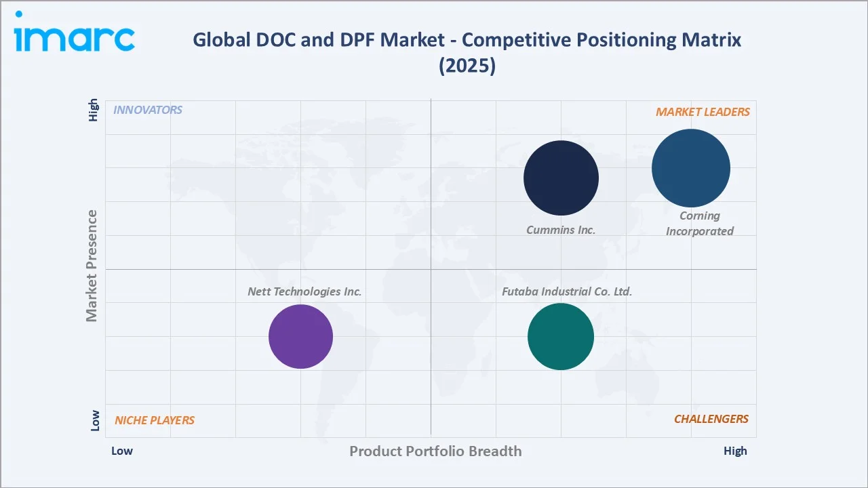
Task: Click the 'Nett Technologies Inc.' label
Action: coord(304,291)
